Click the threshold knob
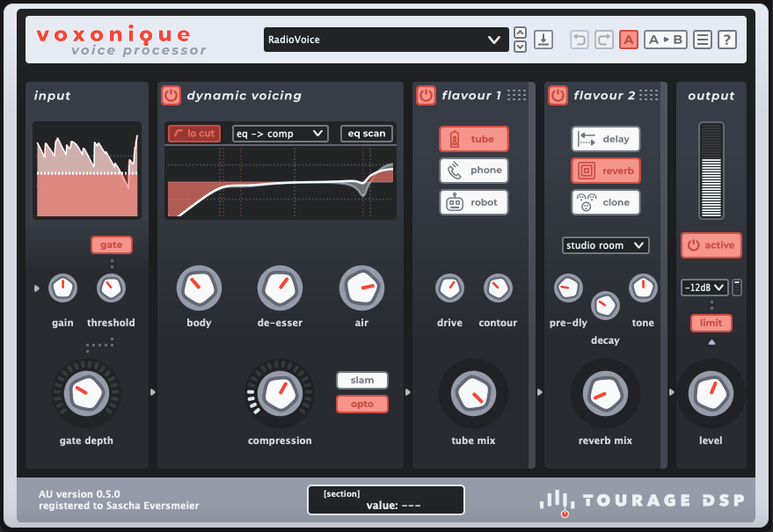The image size is (773, 532). click(x=111, y=288)
